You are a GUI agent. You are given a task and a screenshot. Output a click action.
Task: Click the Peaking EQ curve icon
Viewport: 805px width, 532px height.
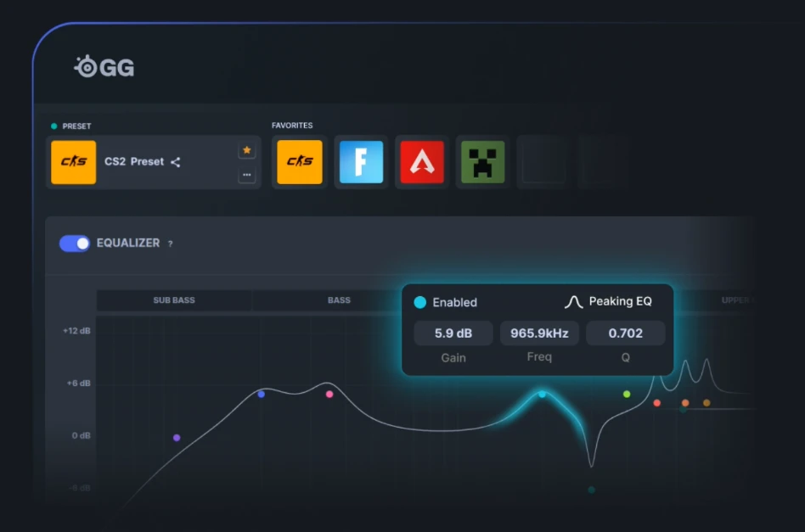[573, 302]
